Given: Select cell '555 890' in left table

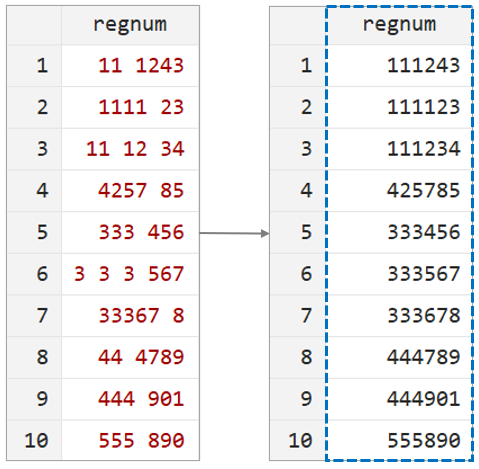Looking at the screenshot, I should click(x=130, y=440).
